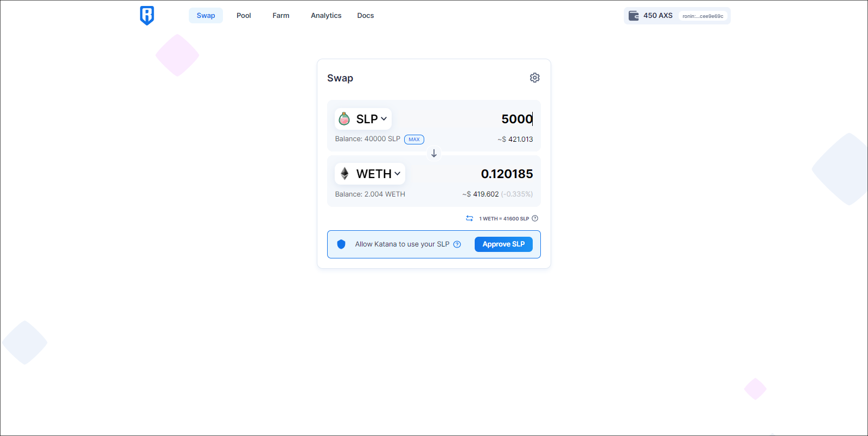
Task: Click the blue shield icon in approval box
Action: [x=341, y=244]
